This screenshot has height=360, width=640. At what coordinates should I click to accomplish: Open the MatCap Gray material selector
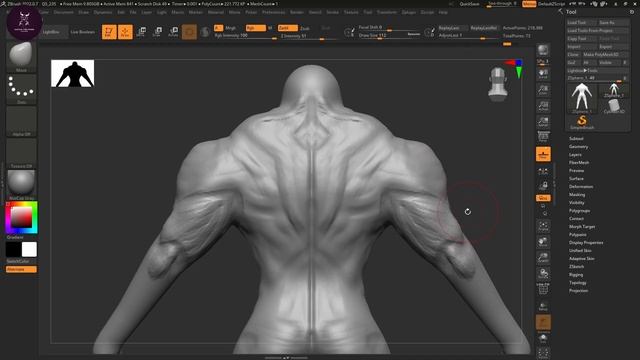point(21,184)
